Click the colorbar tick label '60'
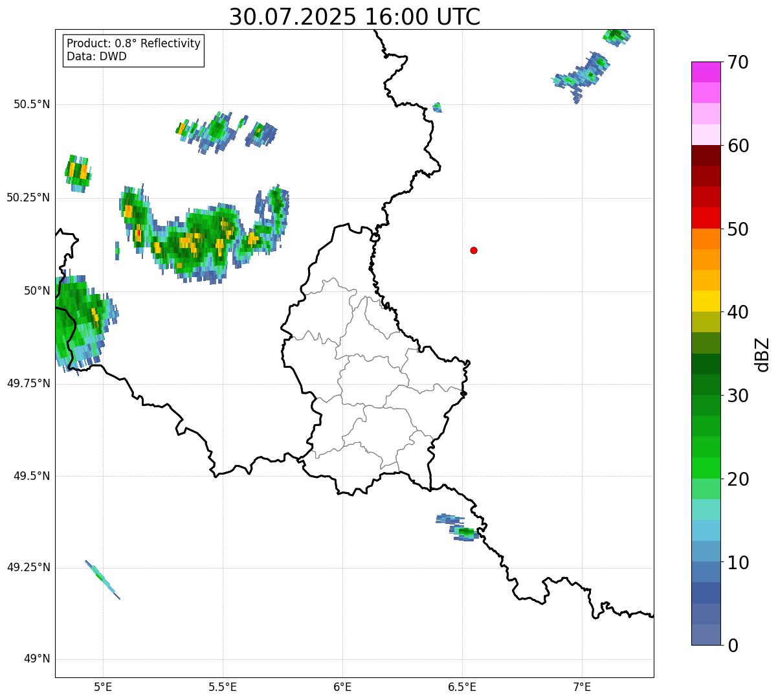Image resolution: width=778 pixels, height=700 pixels. [x=738, y=146]
